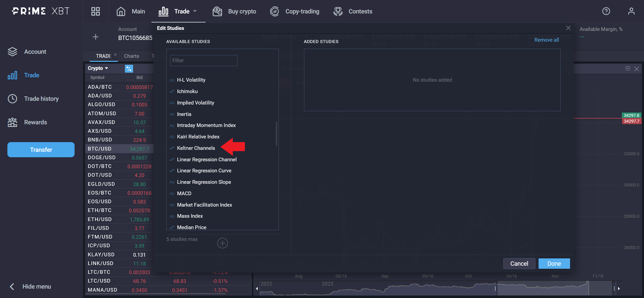Open chart panel hamburger menu
This screenshot has width=644, height=298.
coord(628,69)
